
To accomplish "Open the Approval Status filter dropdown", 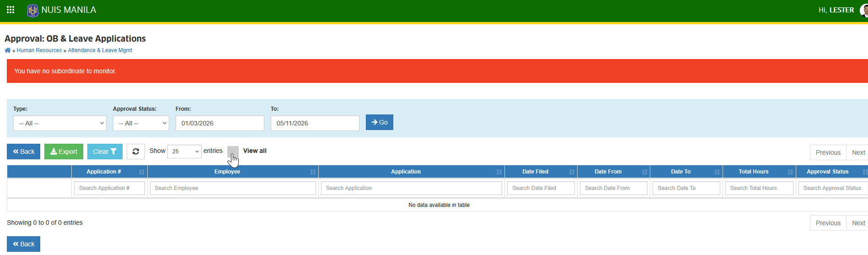I will (x=141, y=123).
